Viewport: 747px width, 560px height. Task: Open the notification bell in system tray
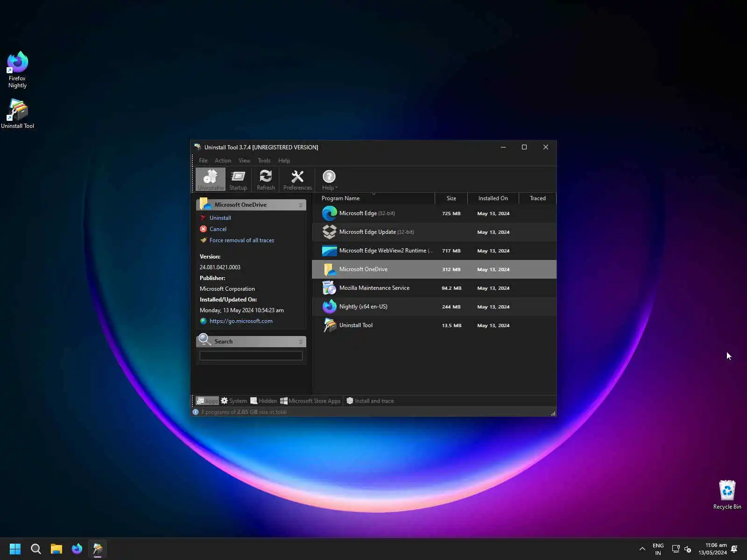click(734, 549)
